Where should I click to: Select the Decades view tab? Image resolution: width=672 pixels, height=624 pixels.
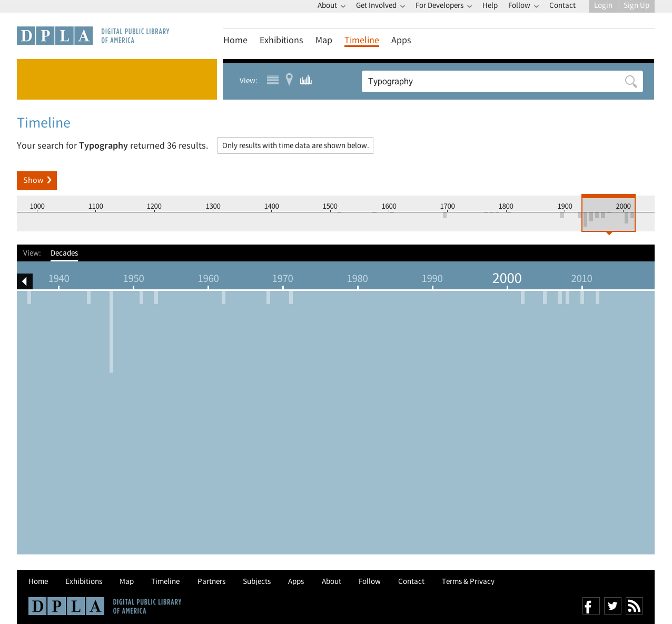[x=64, y=253]
